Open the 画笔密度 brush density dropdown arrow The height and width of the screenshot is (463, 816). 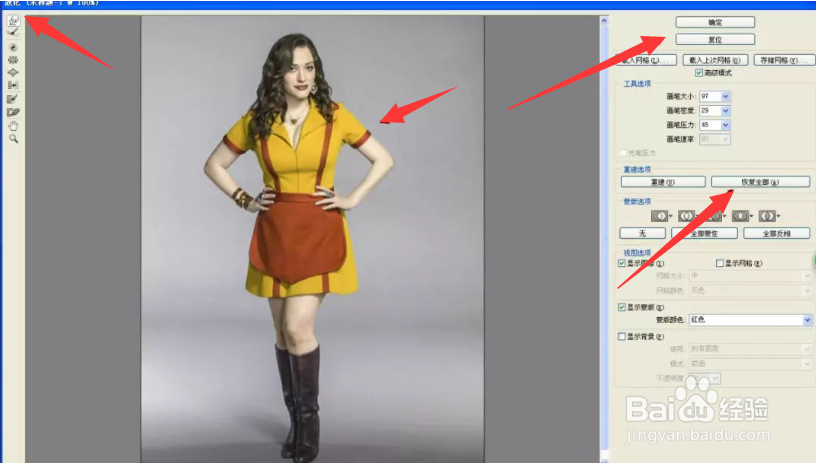click(x=725, y=111)
